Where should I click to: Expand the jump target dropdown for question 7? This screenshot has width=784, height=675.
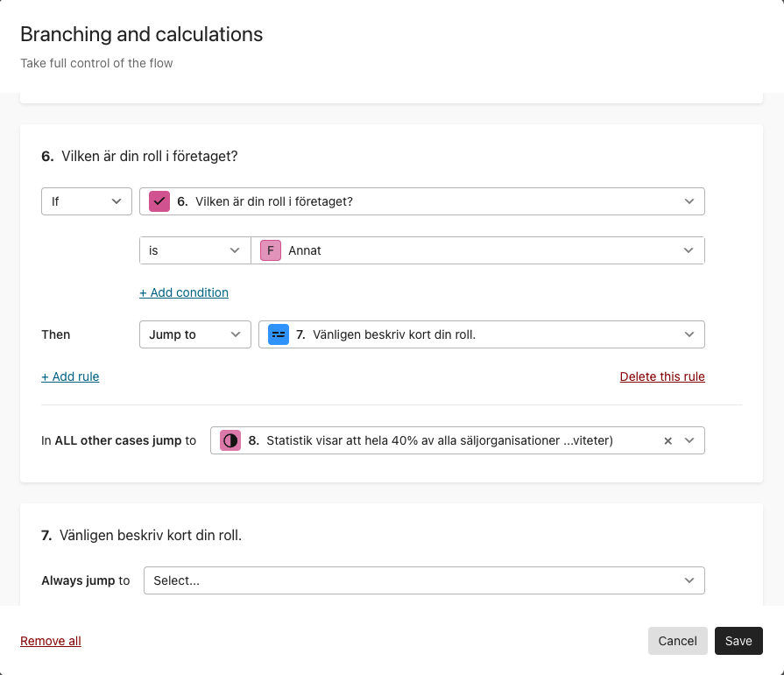[x=689, y=334]
